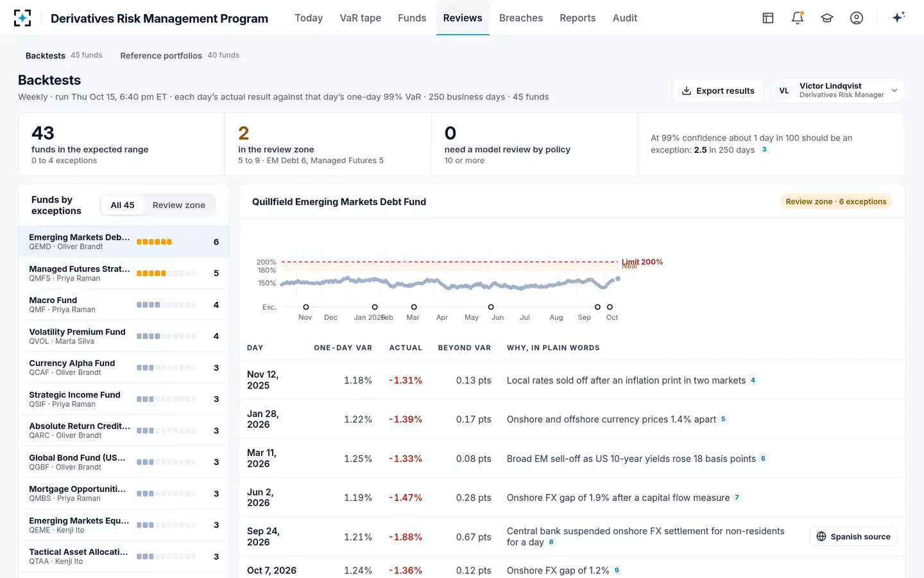Open footnote 8 on the Sep 24 explanation
Screen dimensions: 924x578
point(551,542)
